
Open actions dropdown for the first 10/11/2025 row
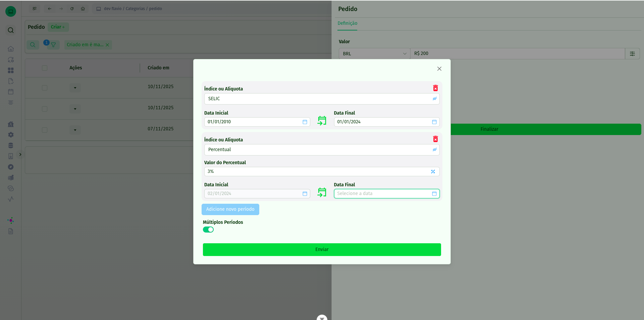pyautogui.click(x=75, y=88)
